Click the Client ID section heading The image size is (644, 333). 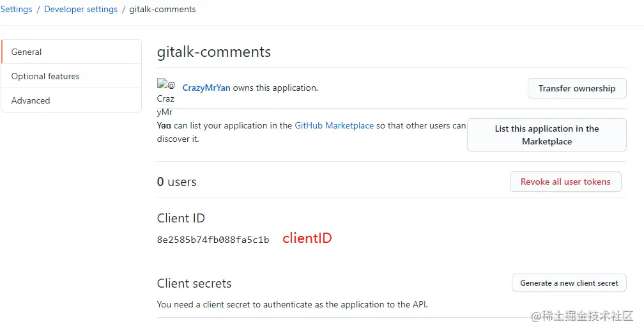pyautogui.click(x=181, y=218)
